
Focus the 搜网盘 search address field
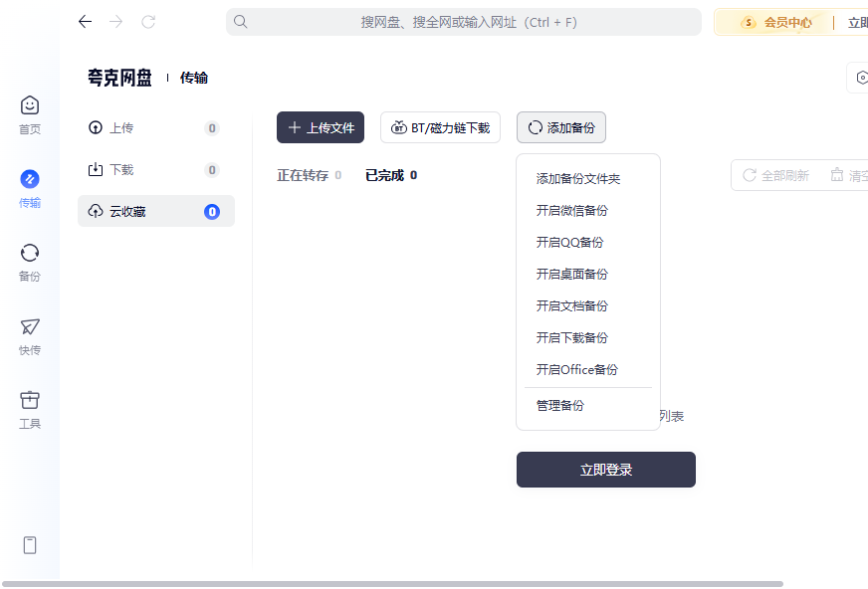click(x=464, y=22)
